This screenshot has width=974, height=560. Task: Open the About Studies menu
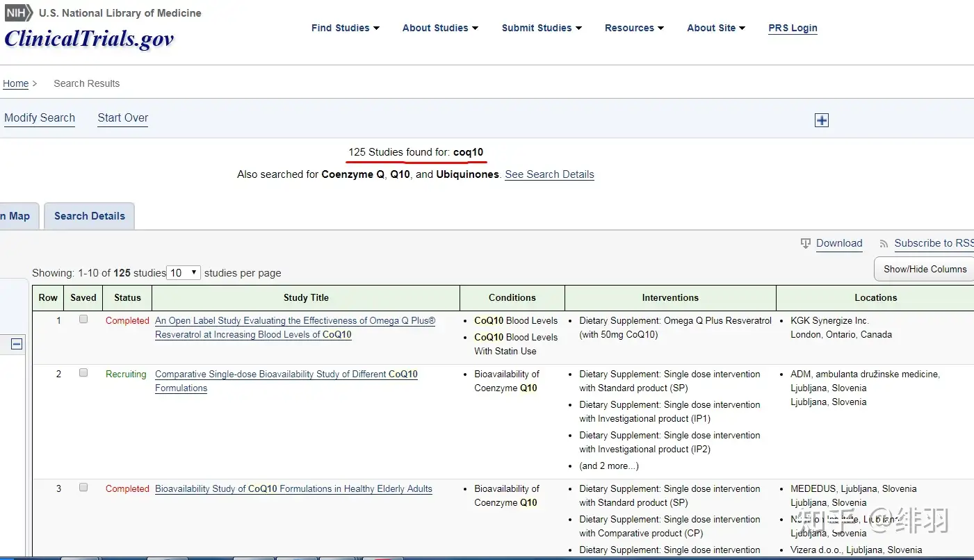[440, 28]
